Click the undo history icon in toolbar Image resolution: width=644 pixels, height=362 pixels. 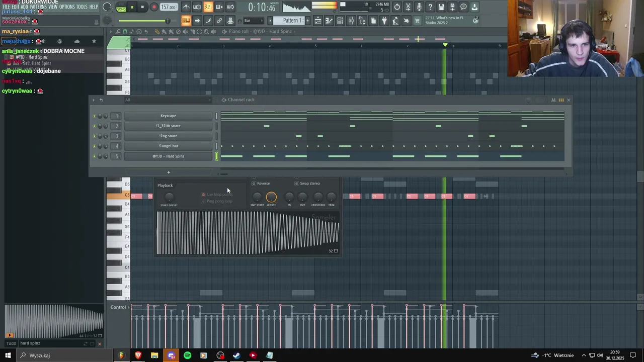pyautogui.click(x=397, y=7)
